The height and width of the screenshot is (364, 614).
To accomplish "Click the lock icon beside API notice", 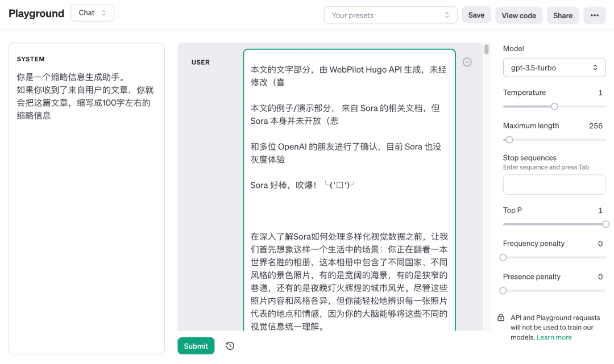I will [x=501, y=317].
